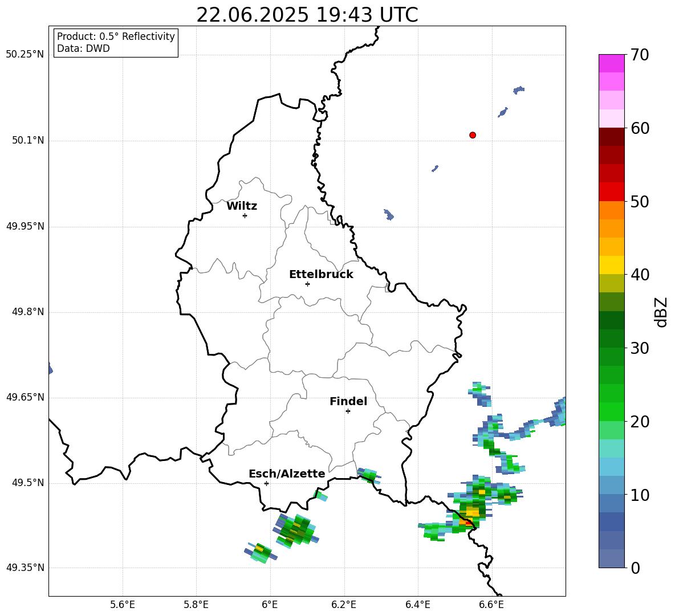This screenshot has width=675, height=616.
Task: Click the colorbar value 40
Action: 640,275
